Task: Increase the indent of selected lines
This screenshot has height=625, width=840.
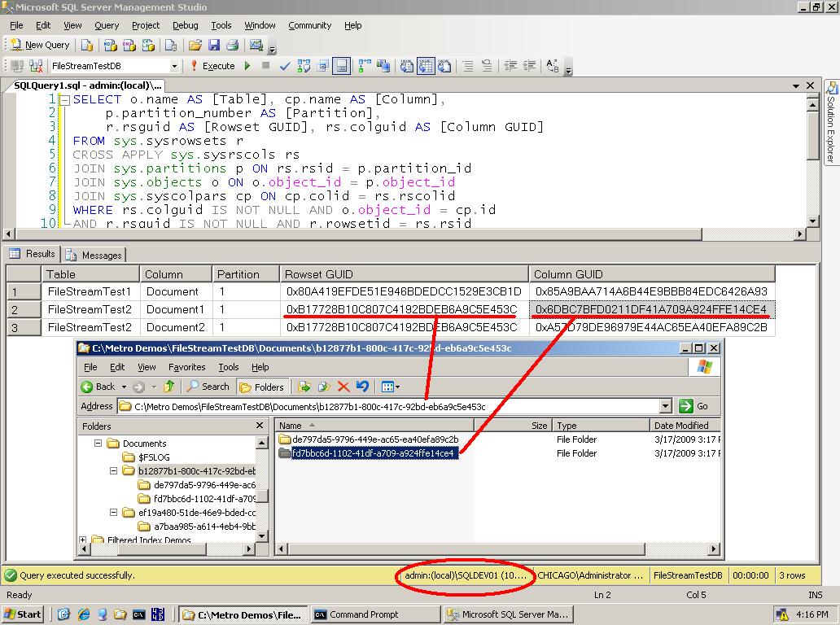Action: coord(529,66)
